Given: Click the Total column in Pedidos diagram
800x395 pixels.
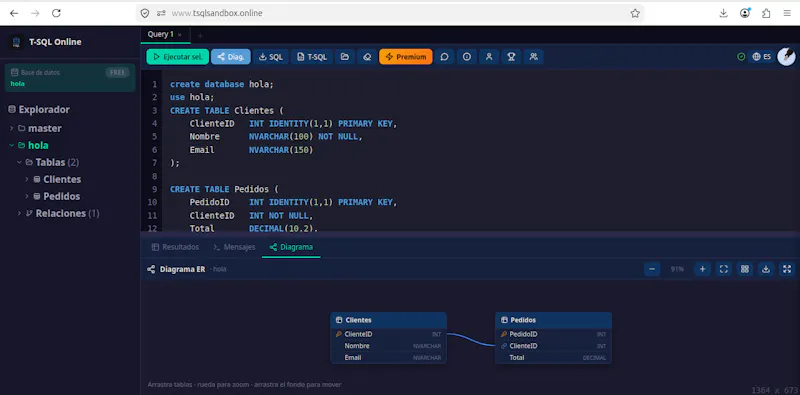Looking at the screenshot, I should tap(553, 358).
